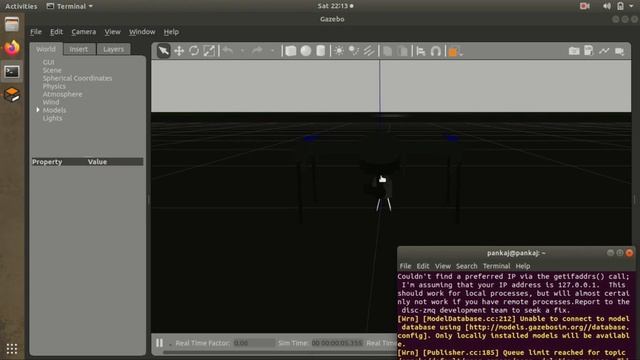Screen dimensions: 640x360
Task: Select Spherical Coordinates in the tree
Action: [x=77, y=78]
